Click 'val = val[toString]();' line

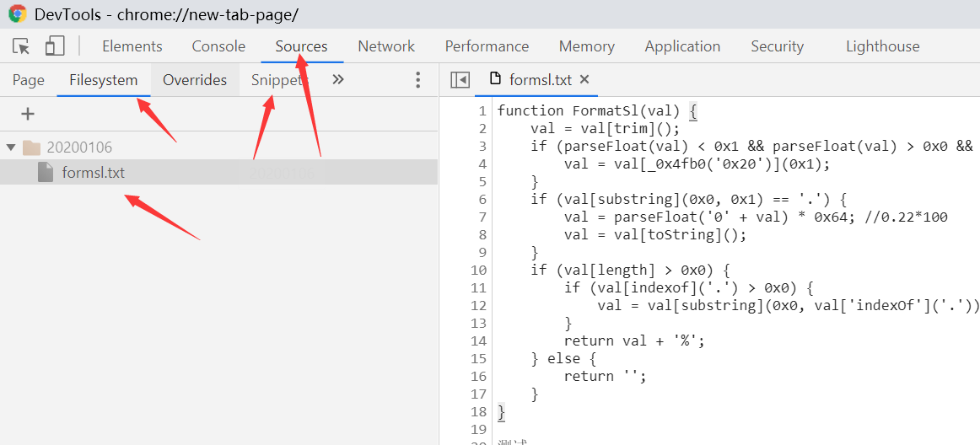click(655, 235)
